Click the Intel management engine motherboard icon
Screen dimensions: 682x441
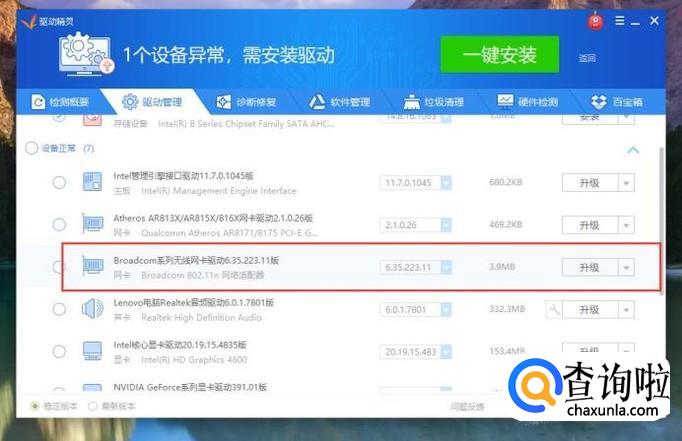(92, 182)
